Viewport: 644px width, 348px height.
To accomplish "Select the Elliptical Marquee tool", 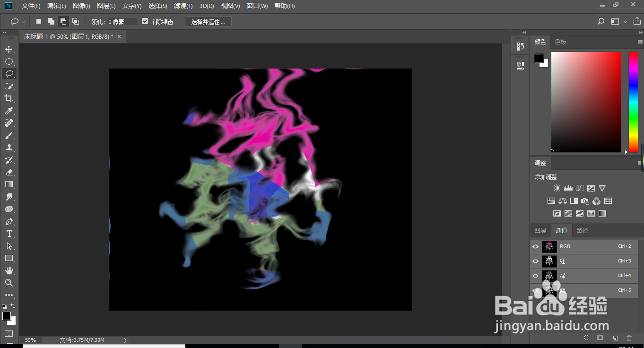I will point(9,61).
